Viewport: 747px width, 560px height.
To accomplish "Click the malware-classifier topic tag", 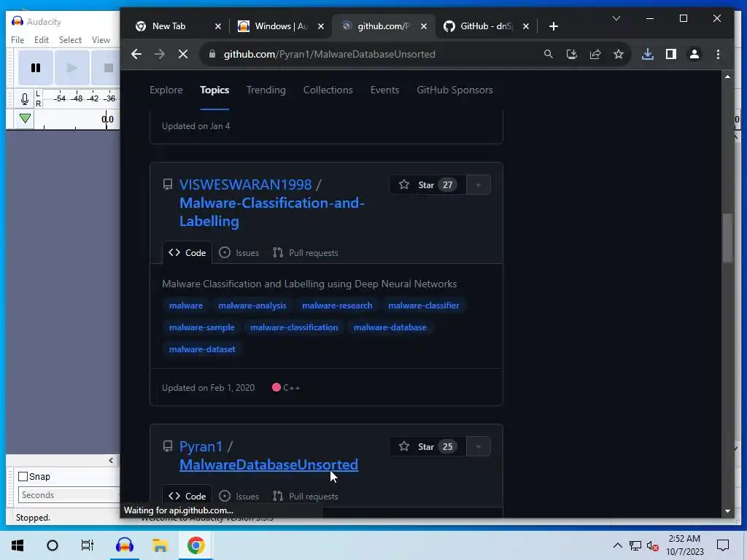I will pos(424,306).
